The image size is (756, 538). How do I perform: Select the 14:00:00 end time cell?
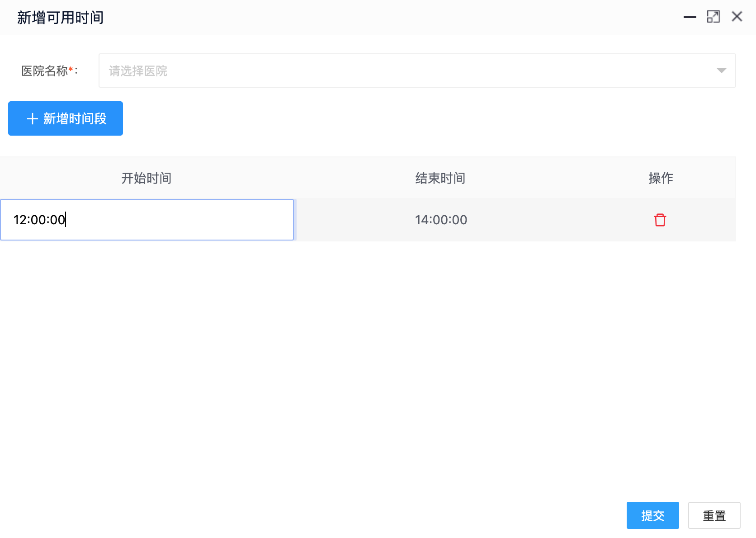(441, 220)
